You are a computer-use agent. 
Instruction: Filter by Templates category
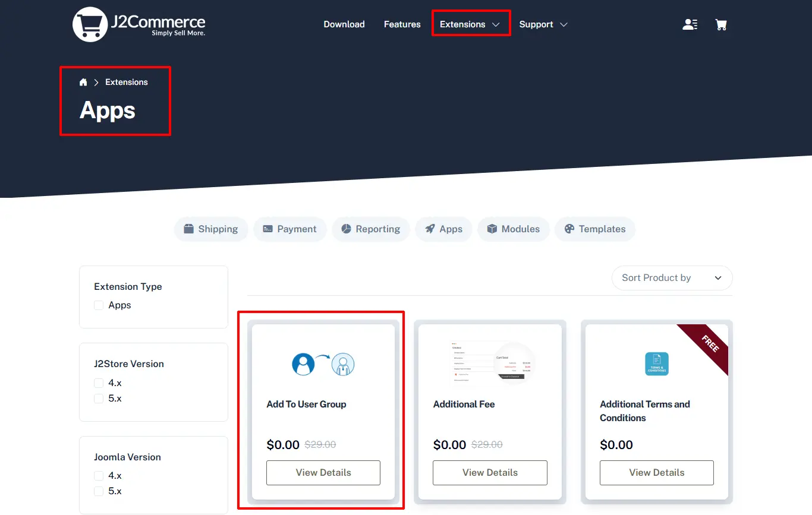[595, 229]
